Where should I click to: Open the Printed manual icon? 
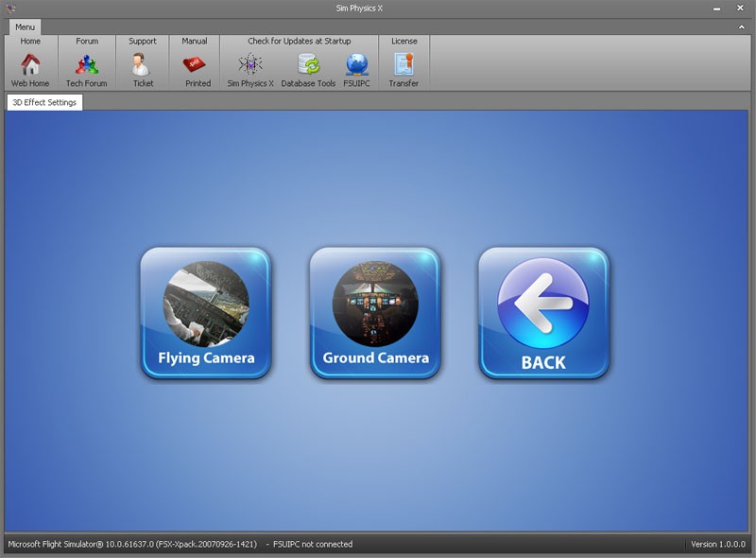(x=196, y=65)
